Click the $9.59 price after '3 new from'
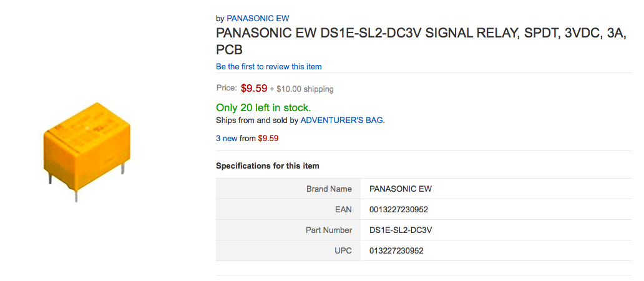Viewport: 644px width, 281px height. (268, 138)
